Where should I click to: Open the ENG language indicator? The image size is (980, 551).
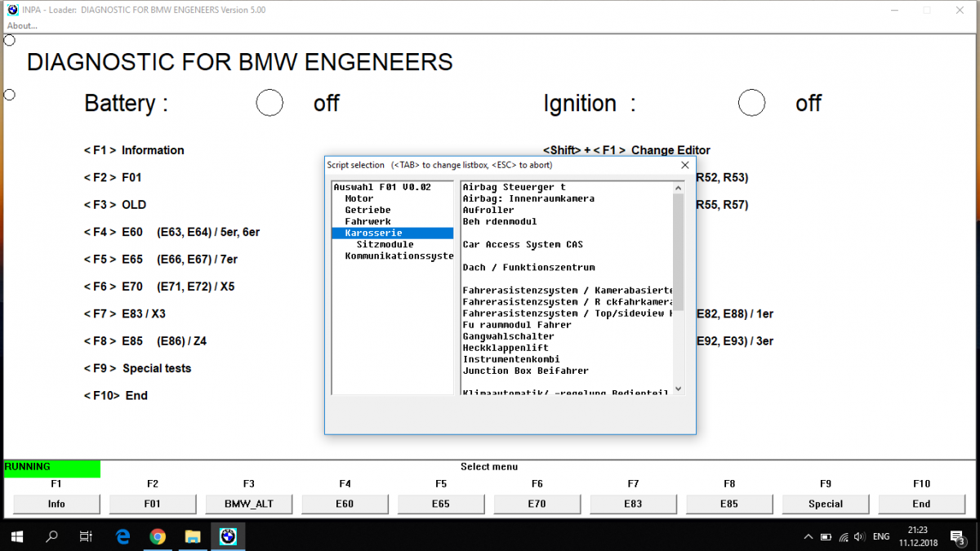click(881, 536)
